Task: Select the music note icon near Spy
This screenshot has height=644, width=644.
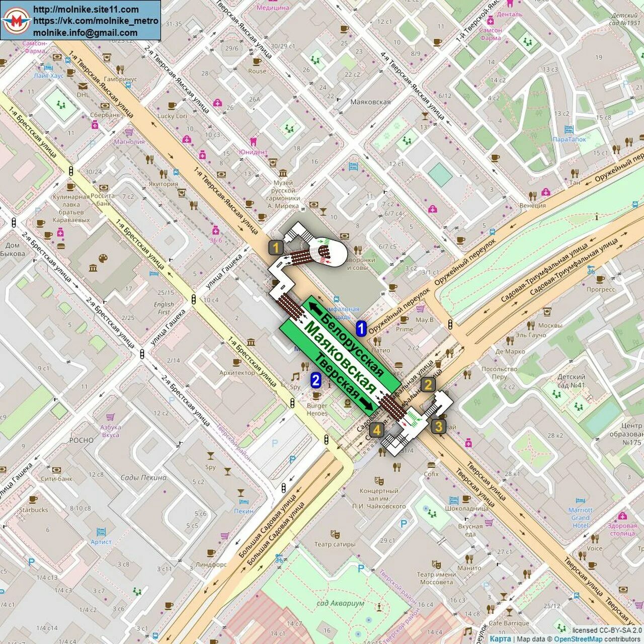Action: click(x=295, y=377)
